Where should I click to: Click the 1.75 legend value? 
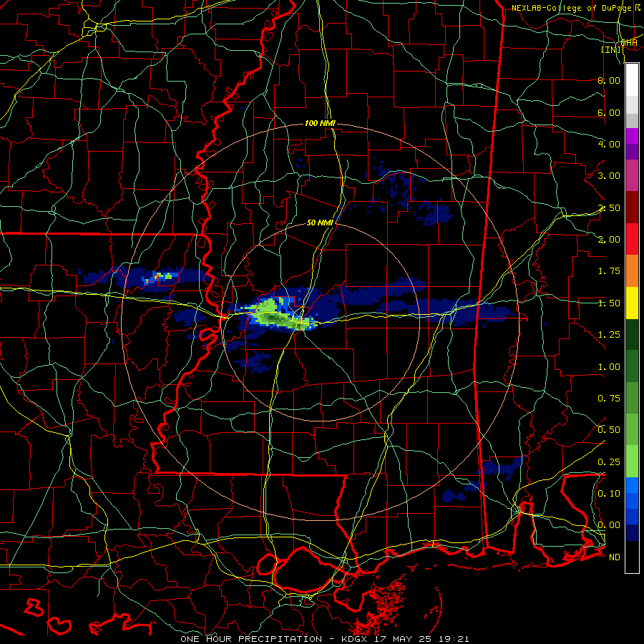pos(609,271)
